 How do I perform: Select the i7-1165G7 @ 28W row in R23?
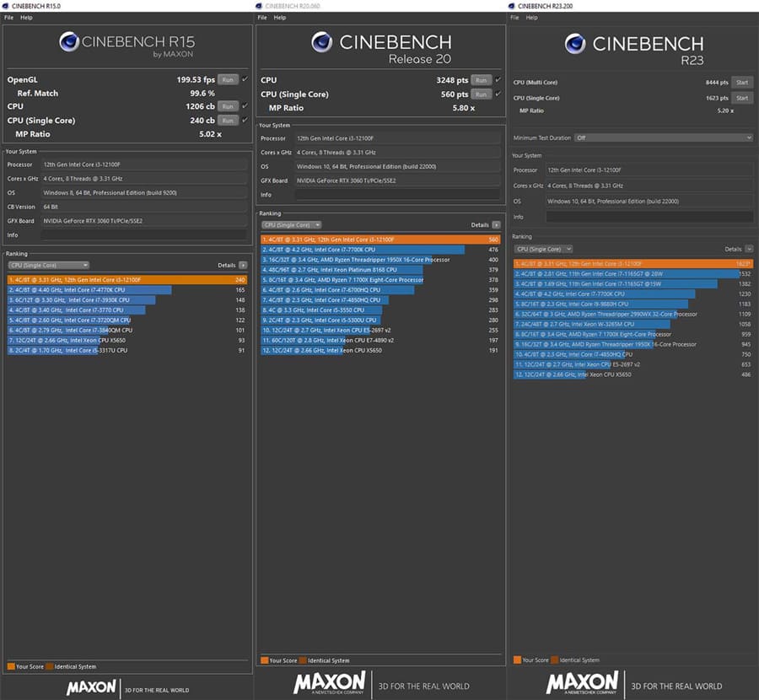pos(633,274)
